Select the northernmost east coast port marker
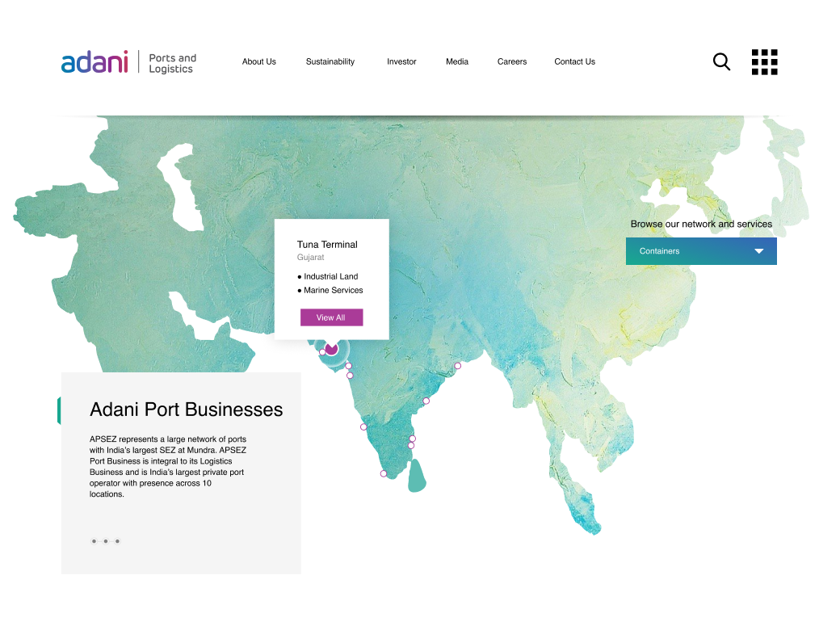The image size is (840, 630). click(x=457, y=366)
